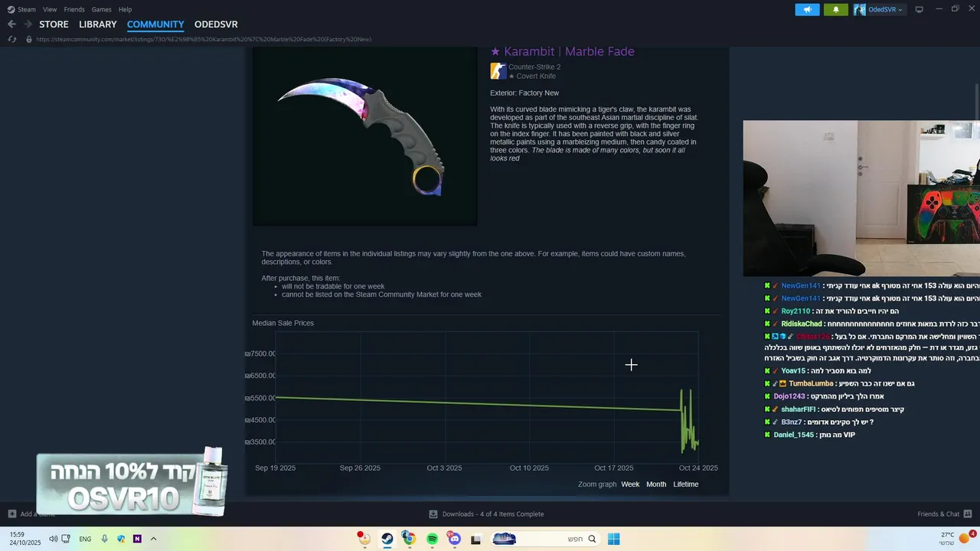This screenshot has height=551, width=980.
Task: Open the blue announcements megaphone button
Action: coord(807,9)
